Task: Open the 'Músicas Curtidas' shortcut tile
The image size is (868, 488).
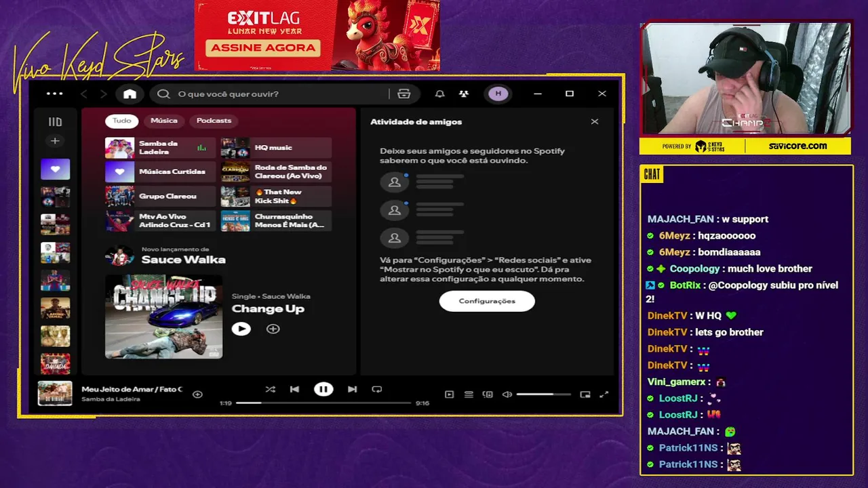Action: pyautogui.click(x=160, y=172)
